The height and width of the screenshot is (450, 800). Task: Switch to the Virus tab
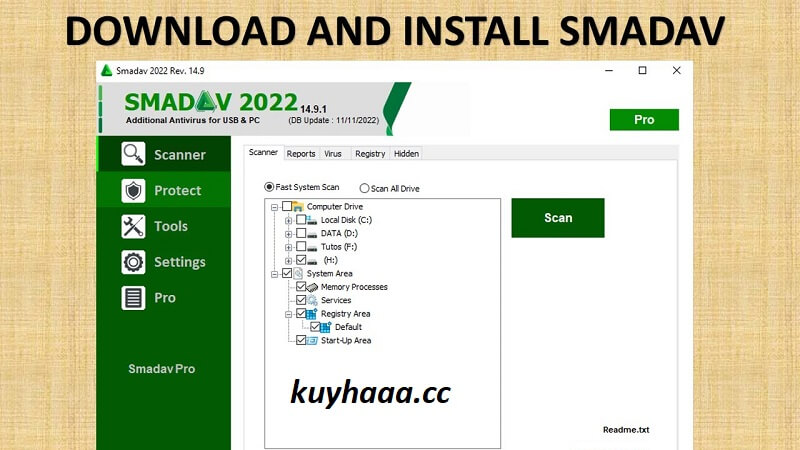point(333,154)
